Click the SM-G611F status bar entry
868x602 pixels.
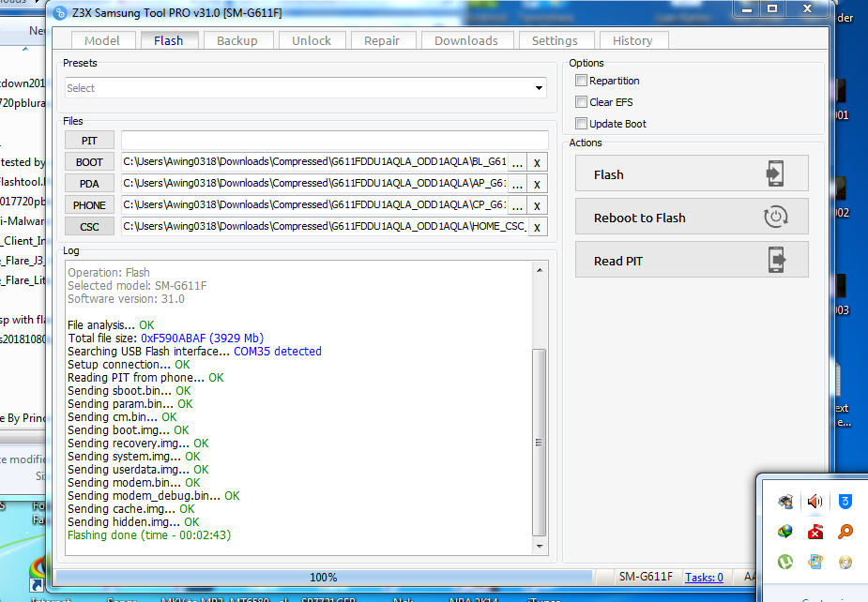[646, 577]
